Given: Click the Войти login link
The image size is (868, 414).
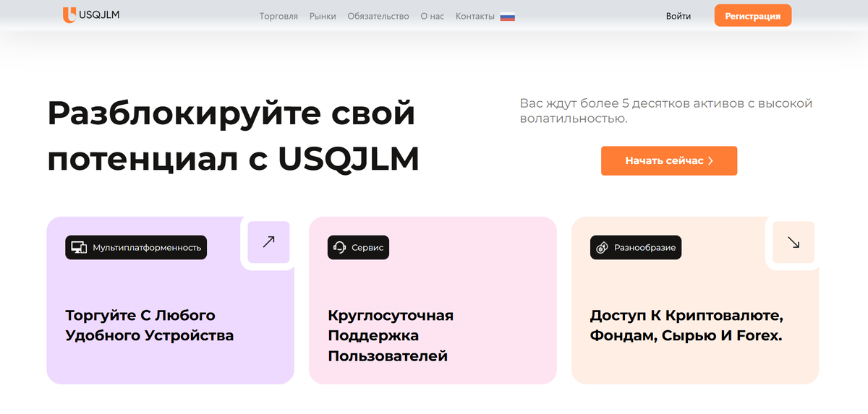Looking at the screenshot, I should (x=678, y=16).
